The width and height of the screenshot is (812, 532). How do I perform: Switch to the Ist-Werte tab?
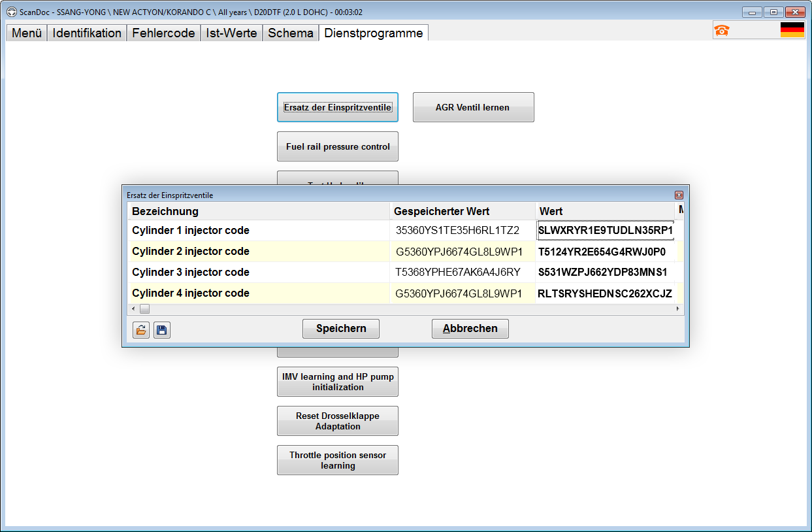tap(231, 33)
